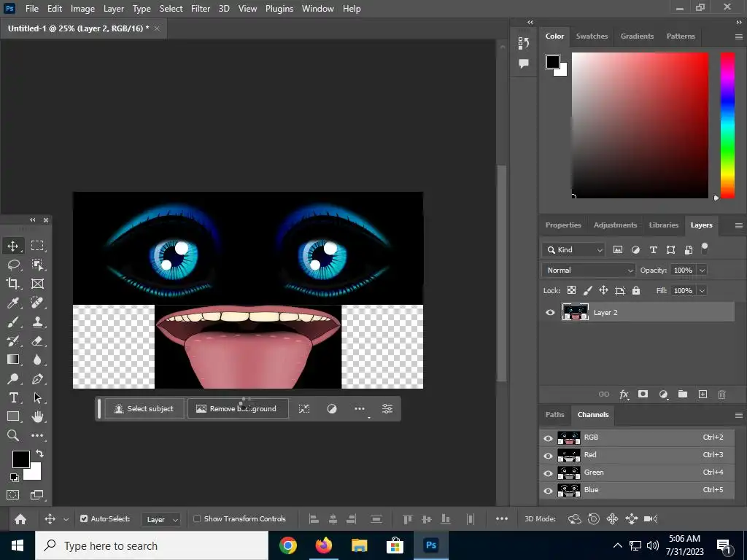Select the Blur tool
Screen dimensions: 747x560
[x=37, y=359]
